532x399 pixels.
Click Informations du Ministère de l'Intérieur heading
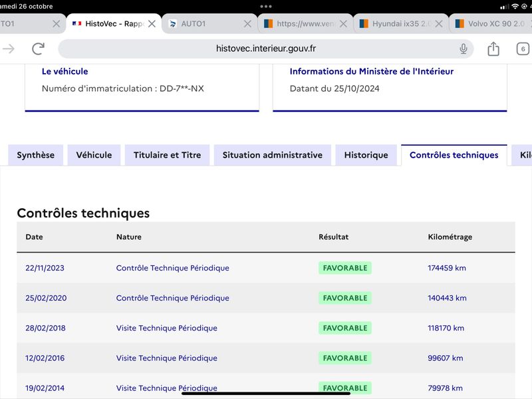[372, 71]
